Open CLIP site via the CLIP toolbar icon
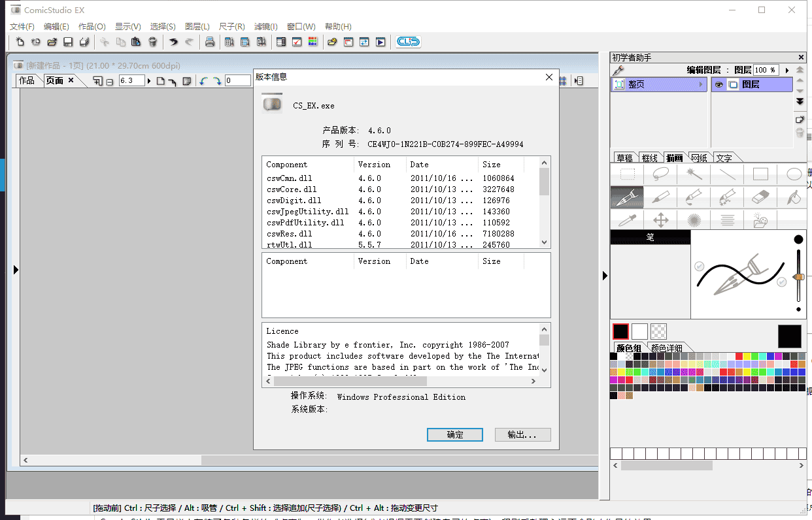812x520 pixels. tap(407, 41)
